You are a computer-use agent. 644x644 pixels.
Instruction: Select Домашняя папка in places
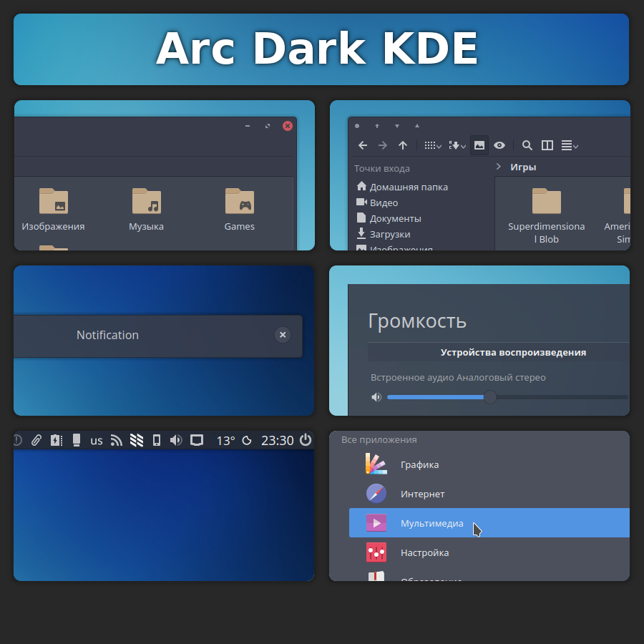click(x=402, y=187)
